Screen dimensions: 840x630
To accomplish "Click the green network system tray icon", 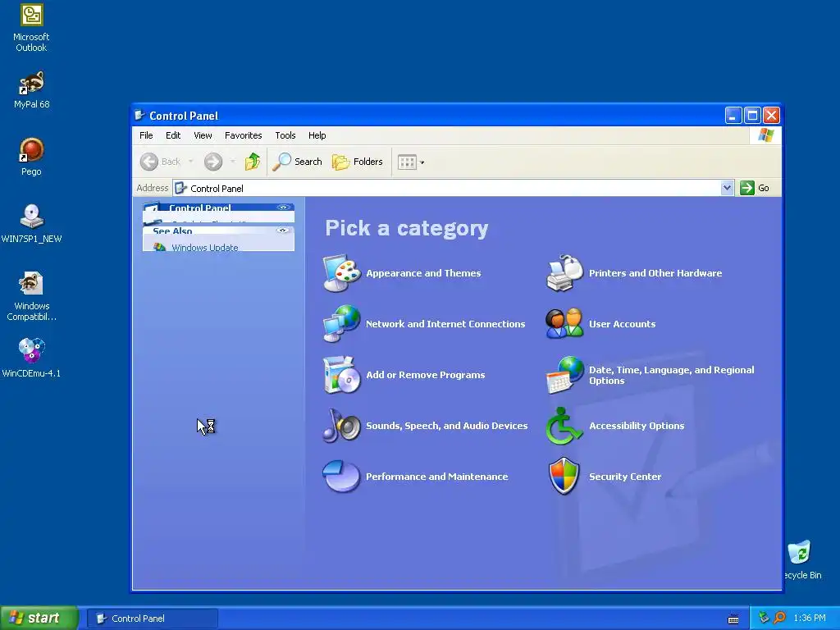I will (x=764, y=618).
